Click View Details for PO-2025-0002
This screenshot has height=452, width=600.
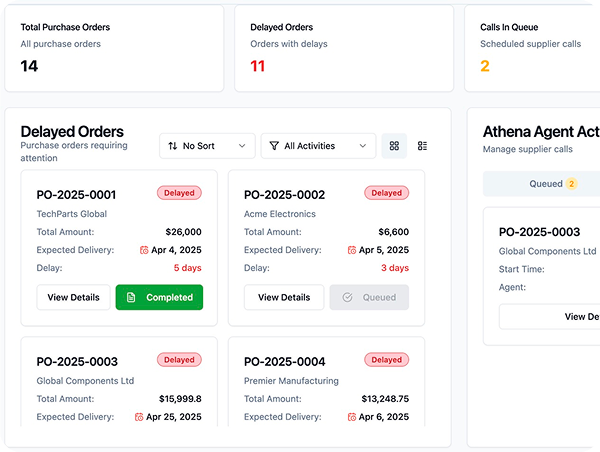284,297
